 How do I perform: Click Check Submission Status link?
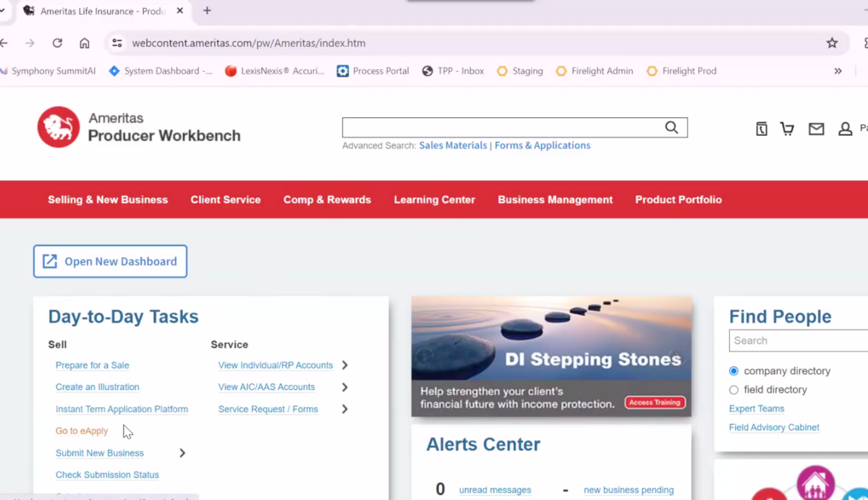[x=107, y=475]
